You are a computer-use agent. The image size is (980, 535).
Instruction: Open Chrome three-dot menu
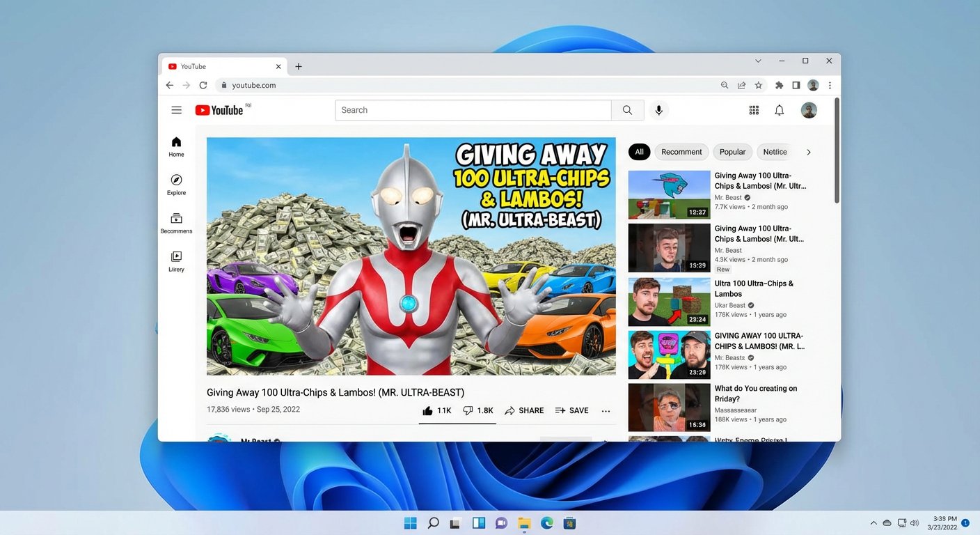[830, 86]
